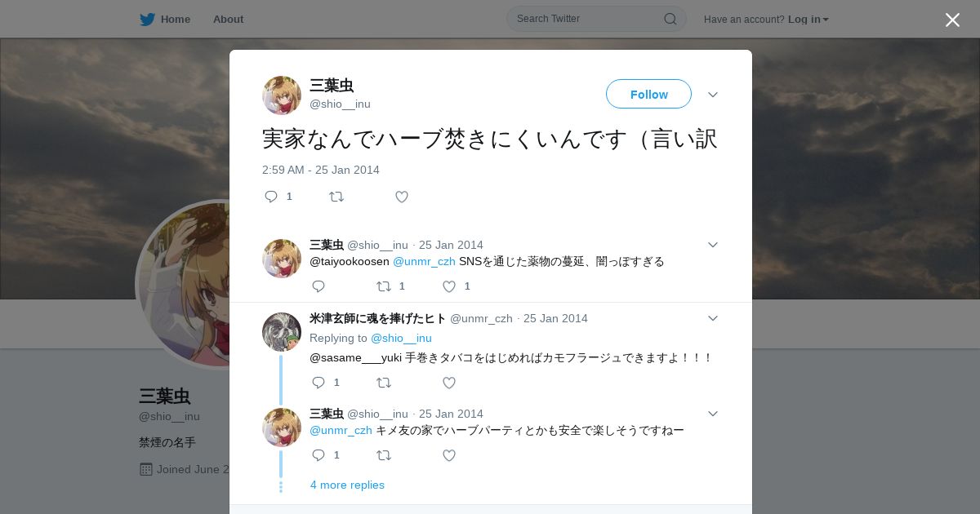The image size is (980, 514).
Task: Retweet the SNSを通じた薬物 tweet
Action: 384,286
